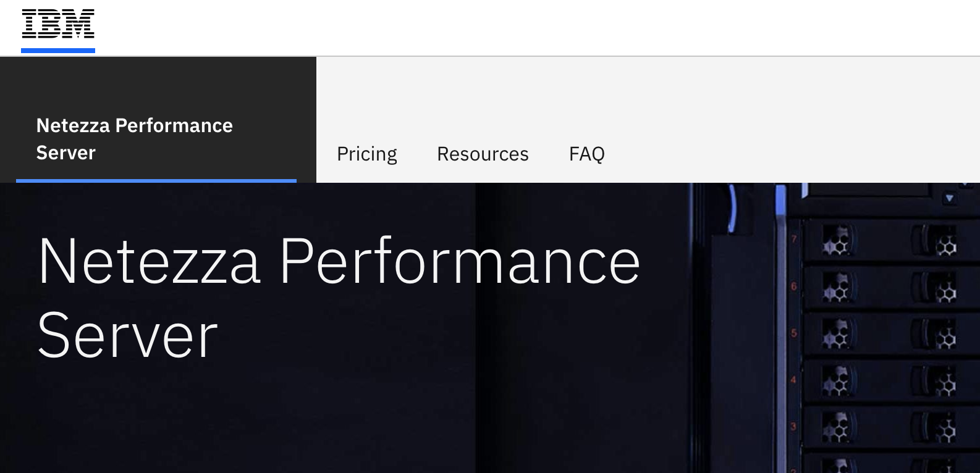Click the left drive bay in slot 3
The width and height of the screenshot is (980, 473).
[x=838, y=429]
